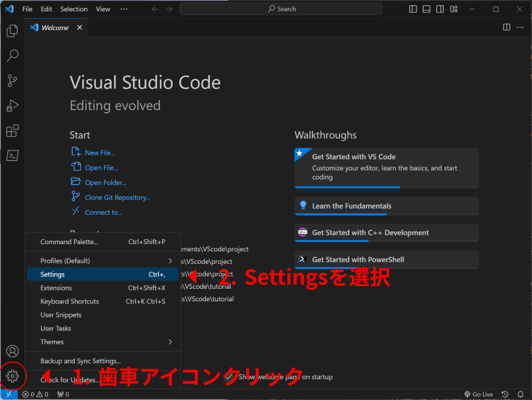Open Get Started with VS Code walkthrough
Viewport: 532px width, 400px height.
click(x=387, y=168)
